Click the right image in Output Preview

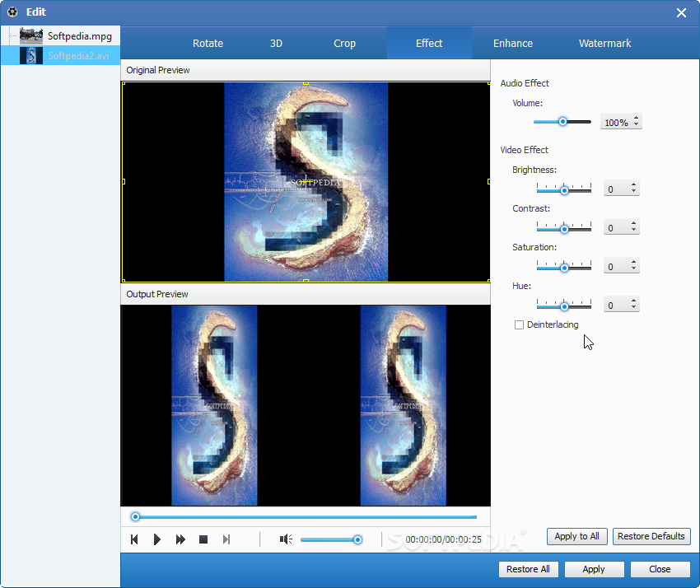point(404,405)
